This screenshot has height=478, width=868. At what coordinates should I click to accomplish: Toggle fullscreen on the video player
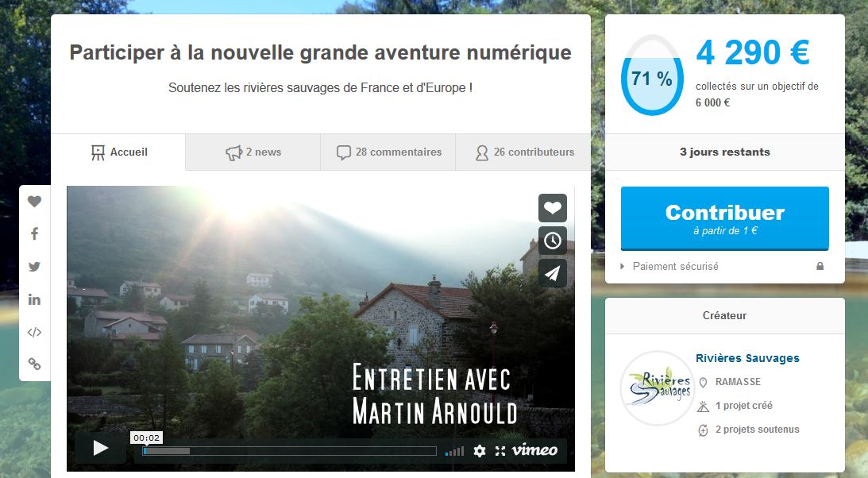click(500, 450)
